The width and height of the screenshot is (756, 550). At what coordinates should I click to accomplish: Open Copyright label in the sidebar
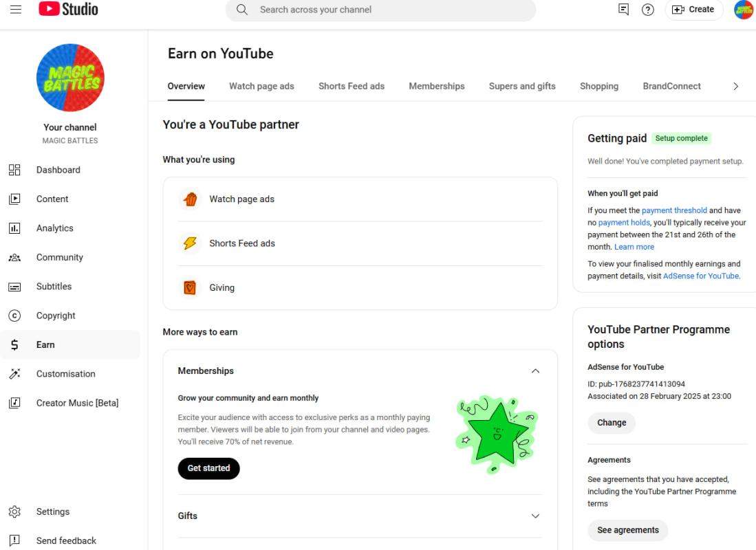56,316
